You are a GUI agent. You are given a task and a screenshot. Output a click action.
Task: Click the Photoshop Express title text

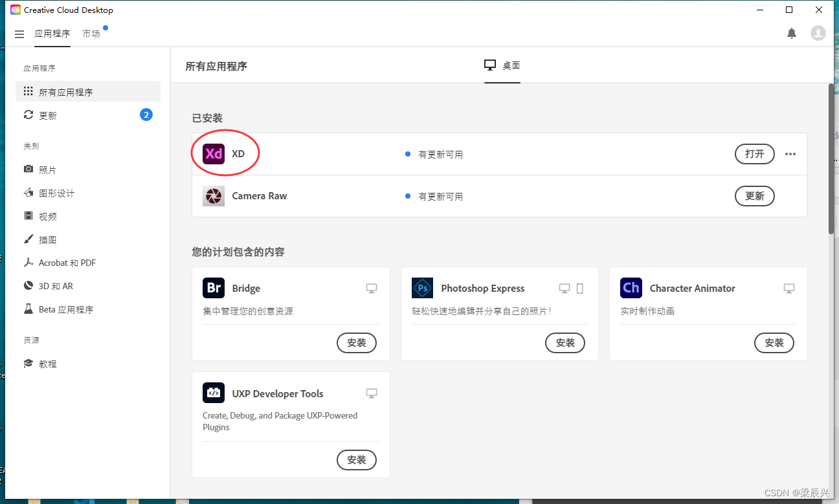point(483,288)
